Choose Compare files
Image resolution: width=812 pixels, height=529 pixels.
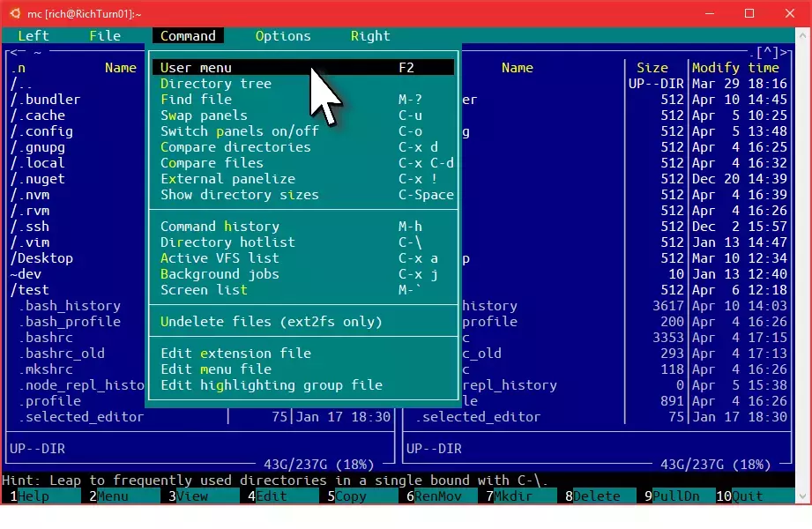(303, 163)
